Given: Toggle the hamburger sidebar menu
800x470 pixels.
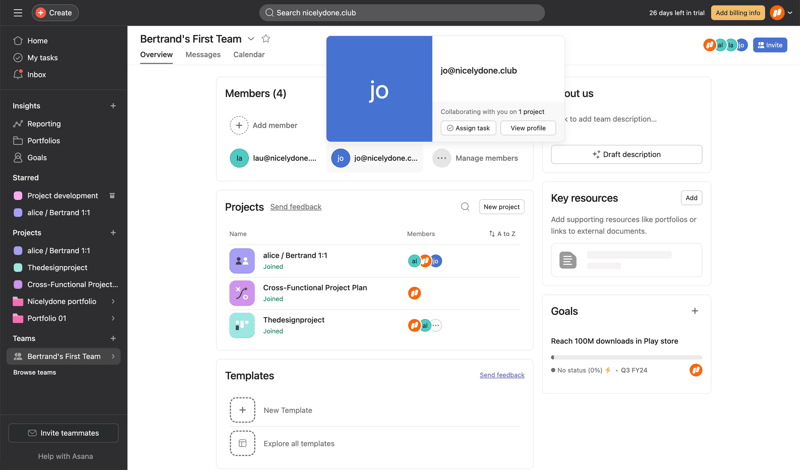Looking at the screenshot, I should pyautogui.click(x=18, y=13).
